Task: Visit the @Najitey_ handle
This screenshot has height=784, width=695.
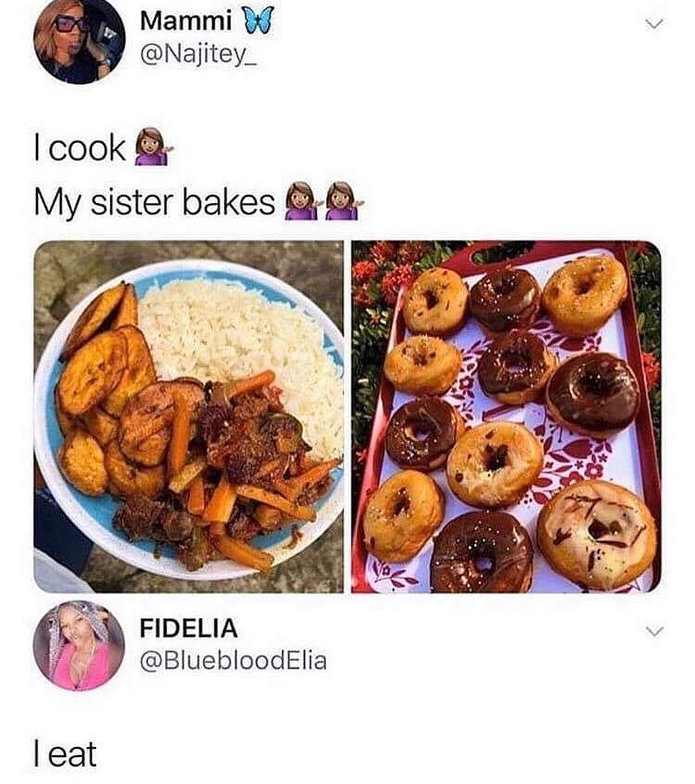Action: [199, 54]
